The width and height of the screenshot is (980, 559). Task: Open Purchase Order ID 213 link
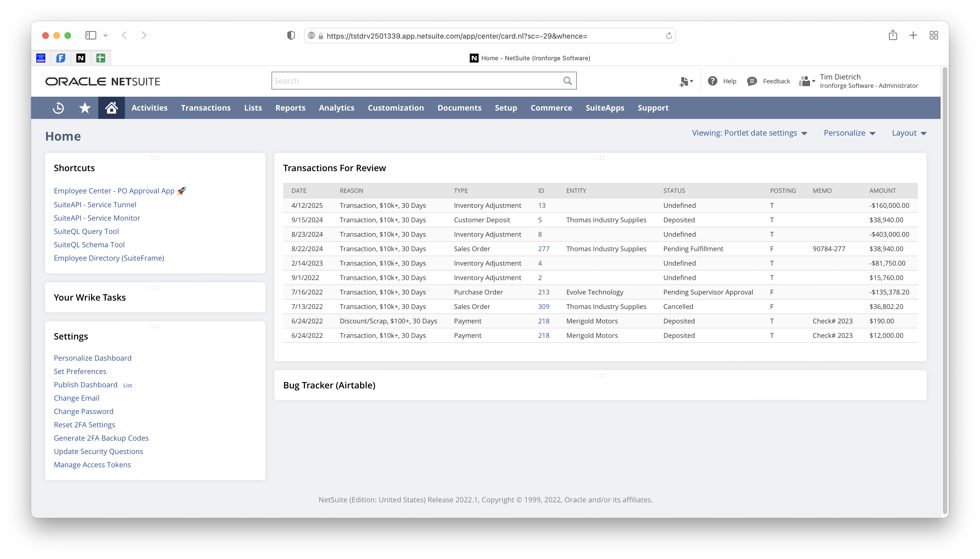coord(543,292)
